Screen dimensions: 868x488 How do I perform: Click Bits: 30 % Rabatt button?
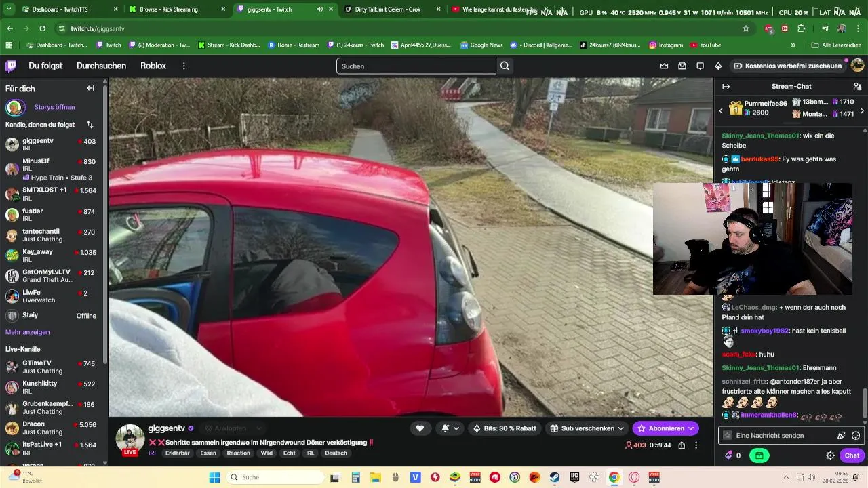[x=505, y=428]
